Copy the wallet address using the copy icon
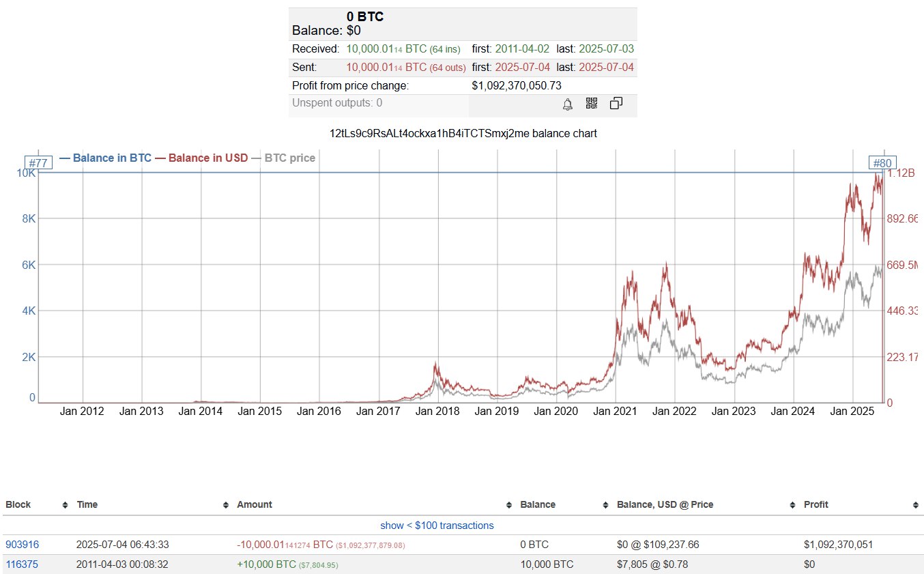 tap(616, 103)
